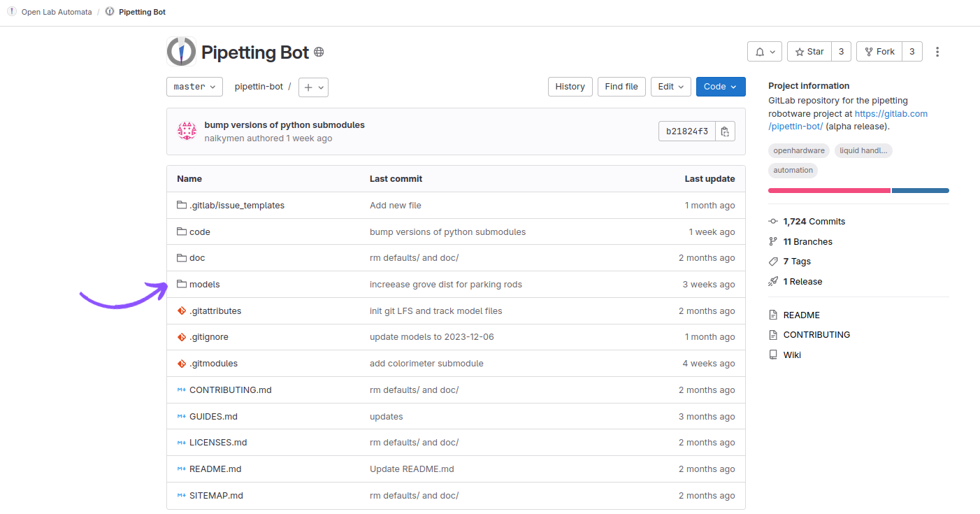The width and height of the screenshot is (980, 514).
Task: View the star count 3
Action: pyautogui.click(x=841, y=52)
